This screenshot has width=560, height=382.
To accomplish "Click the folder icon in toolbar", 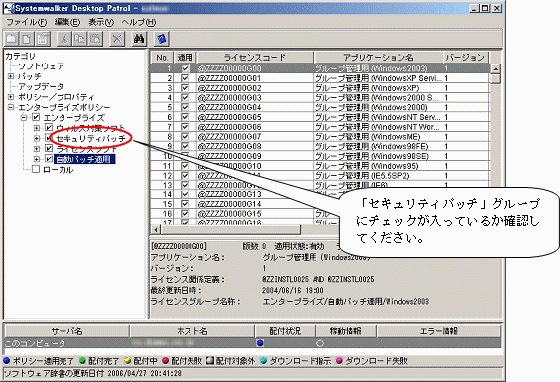I will coord(11,39).
